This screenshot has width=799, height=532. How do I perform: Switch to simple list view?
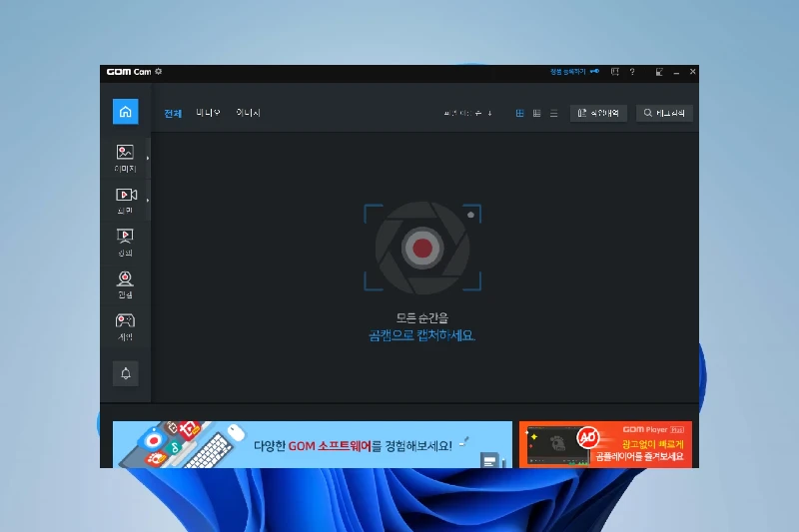click(x=554, y=113)
